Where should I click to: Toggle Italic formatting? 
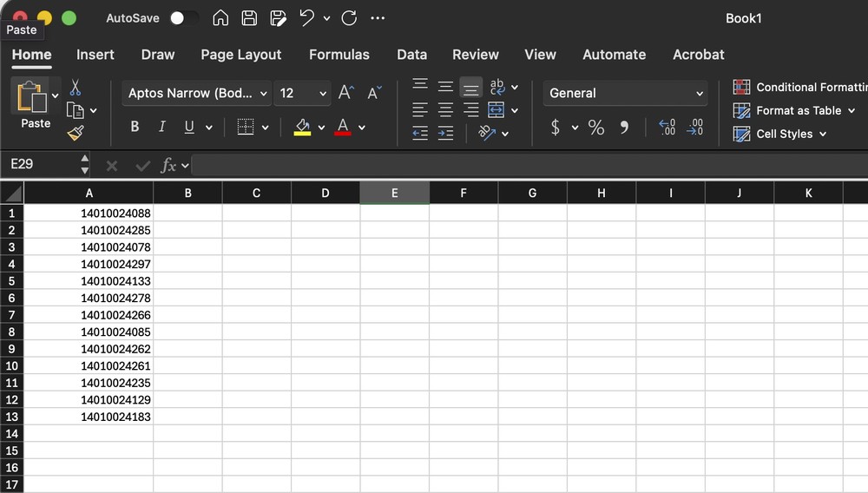tap(161, 128)
